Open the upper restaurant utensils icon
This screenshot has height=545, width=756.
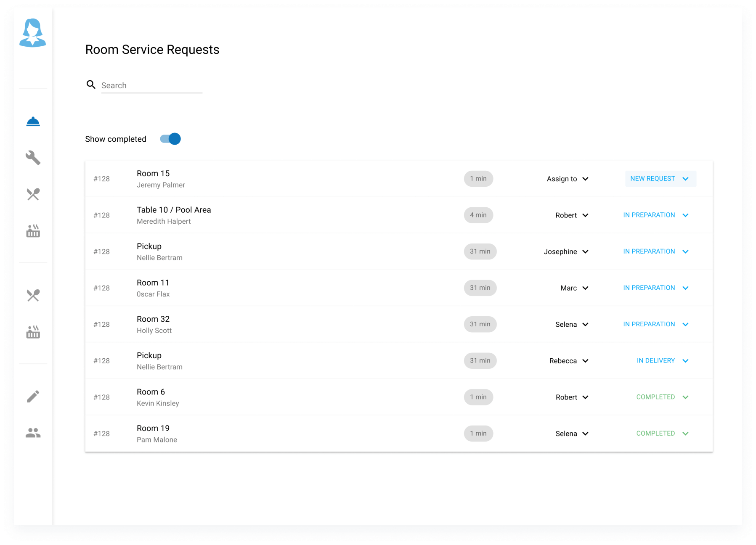coord(33,194)
